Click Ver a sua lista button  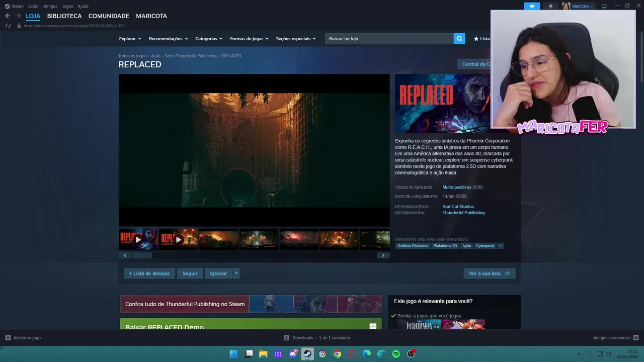tap(489, 274)
